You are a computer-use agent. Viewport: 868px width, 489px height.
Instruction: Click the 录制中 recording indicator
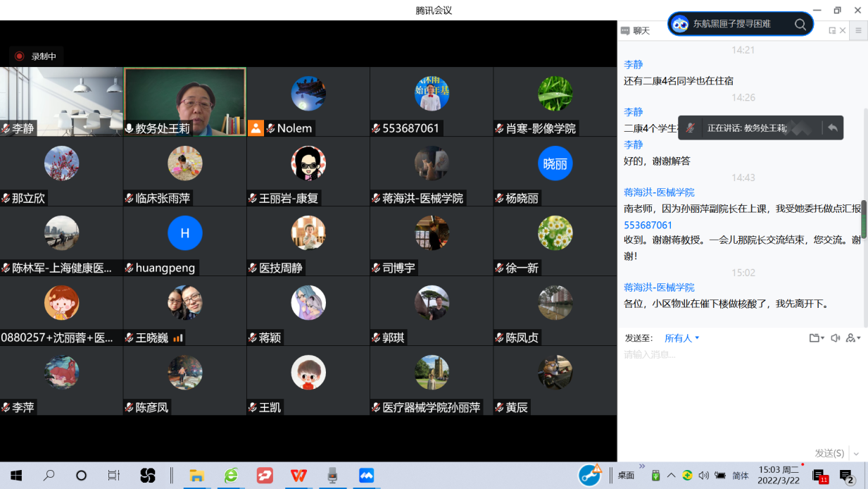coord(37,56)
